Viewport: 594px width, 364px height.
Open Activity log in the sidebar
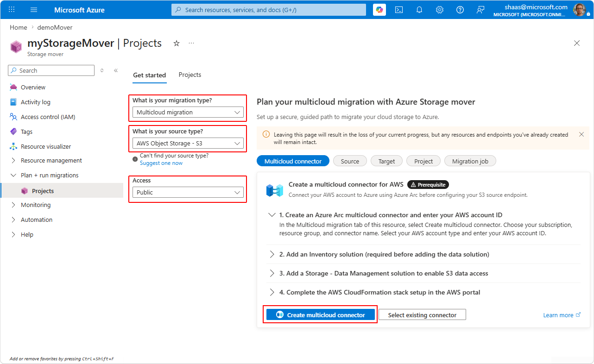[36, 102]
